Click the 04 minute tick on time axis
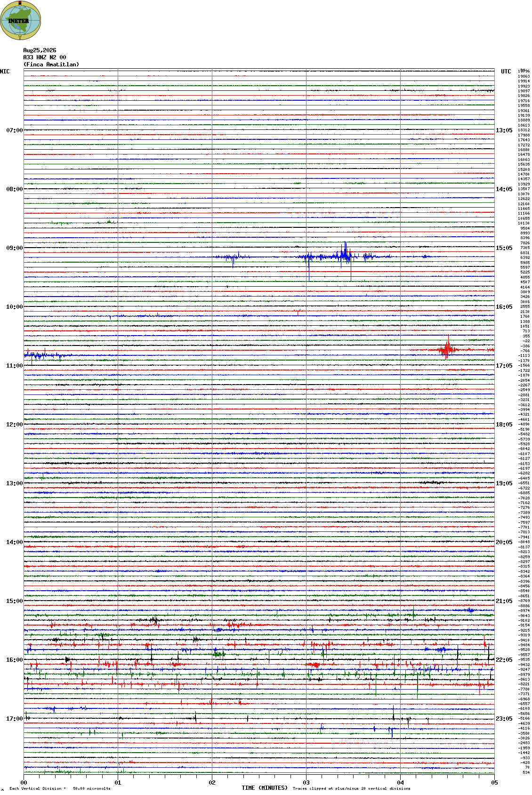 (400, 783)
